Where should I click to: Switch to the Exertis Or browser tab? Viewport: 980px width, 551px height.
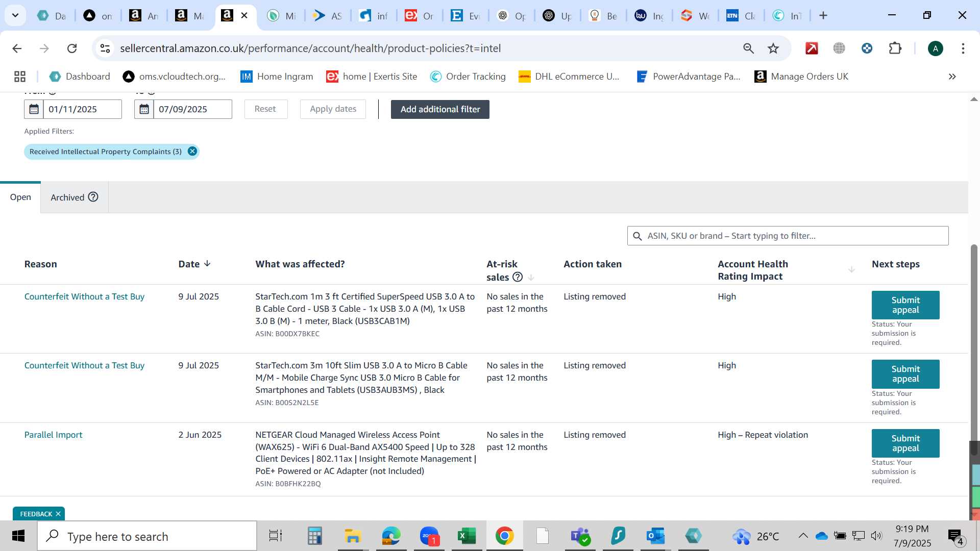click(420, 16)
